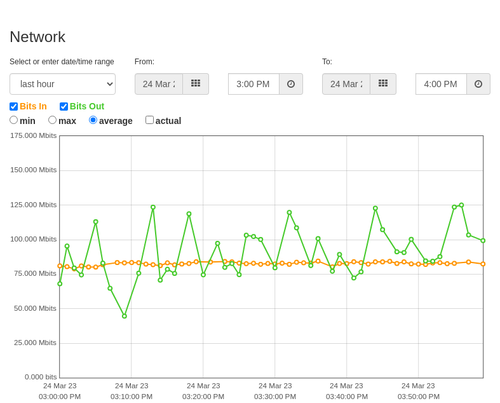The width and height of the screenshot is (500, 403).
Task: Click the To date field showing 24 Mar
Action: coord(346,84)
